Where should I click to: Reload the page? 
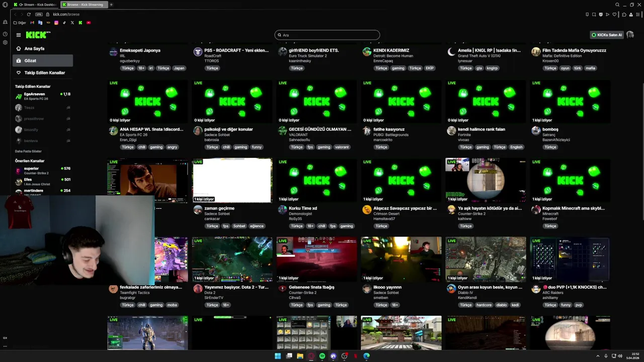[29, 14]
